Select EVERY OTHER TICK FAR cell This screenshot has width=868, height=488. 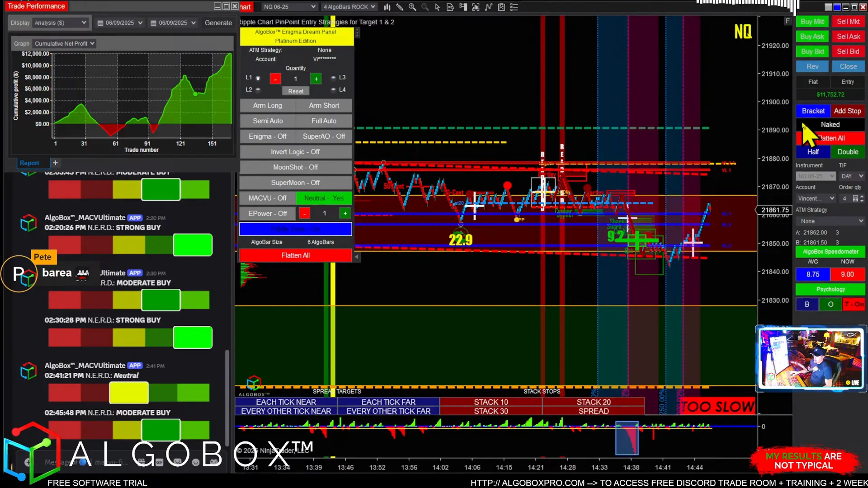[x=388, y=411]
